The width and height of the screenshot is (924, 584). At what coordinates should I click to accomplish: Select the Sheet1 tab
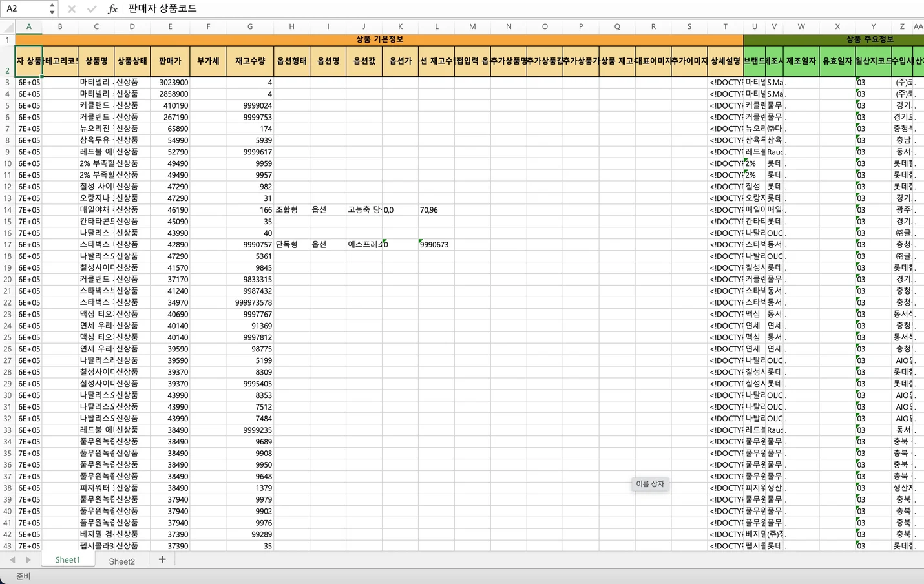[67, 560]
